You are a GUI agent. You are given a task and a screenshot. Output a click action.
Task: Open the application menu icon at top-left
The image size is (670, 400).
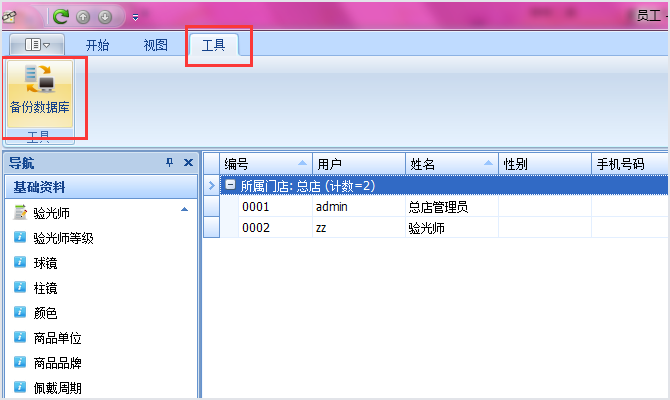click(9, 17)
